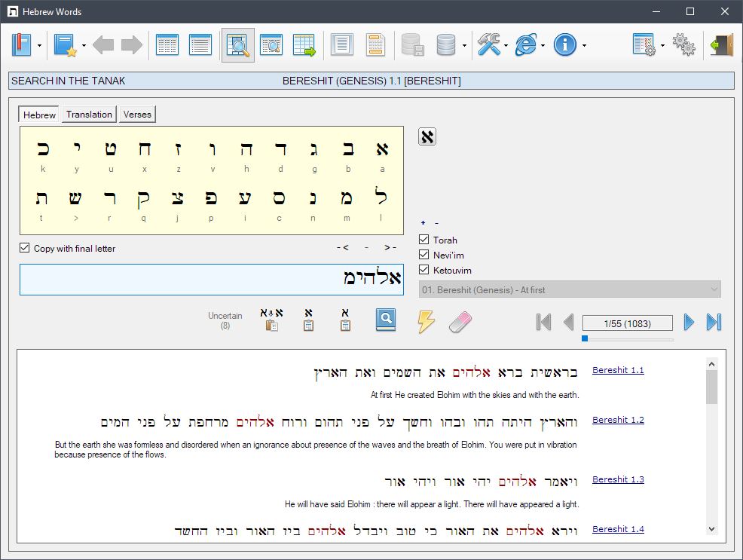
Task: Click the Hebrew word search input field
Action: [x=211, y=280]
